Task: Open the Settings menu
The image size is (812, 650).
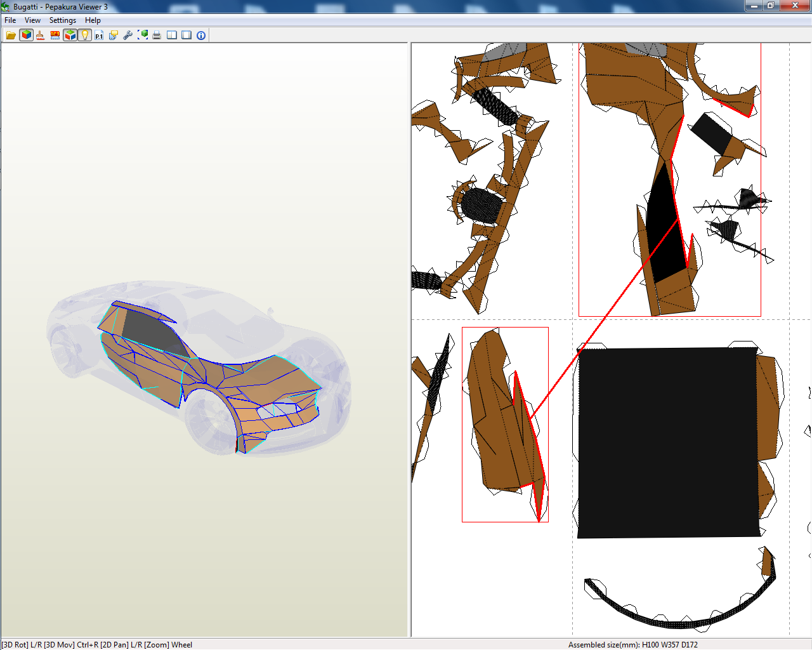Action: click(x=62, y=20)
